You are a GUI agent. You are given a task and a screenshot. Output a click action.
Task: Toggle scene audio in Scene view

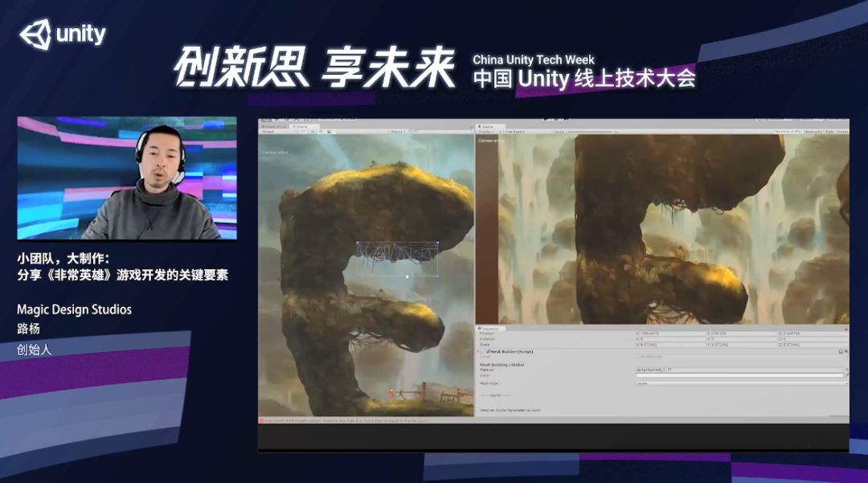(321, 132)
